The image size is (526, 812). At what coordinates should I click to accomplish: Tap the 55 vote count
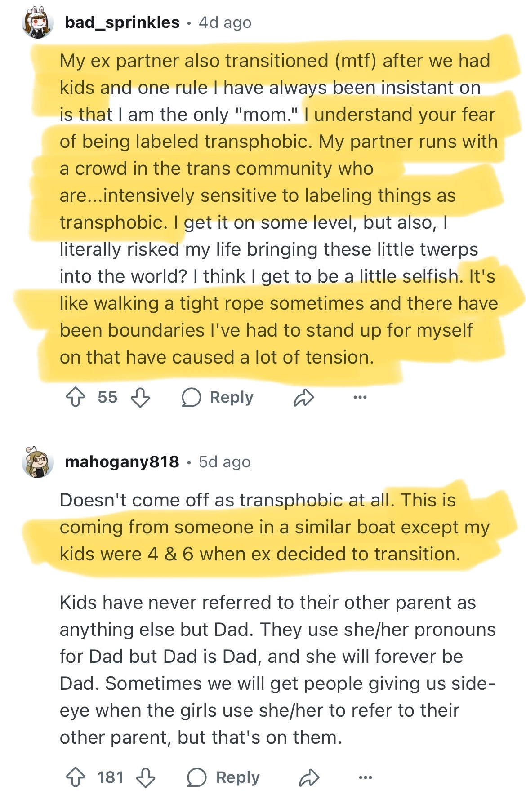pyautogui.click(x=107, y=398)
